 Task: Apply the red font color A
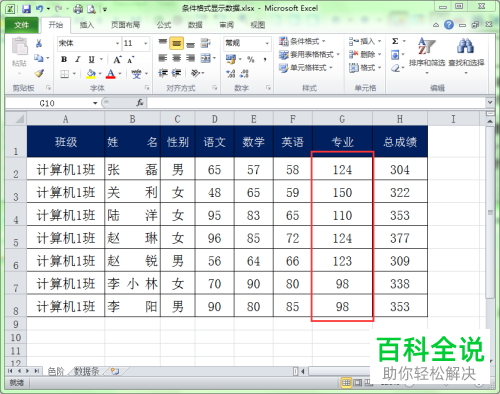(111, 74)
